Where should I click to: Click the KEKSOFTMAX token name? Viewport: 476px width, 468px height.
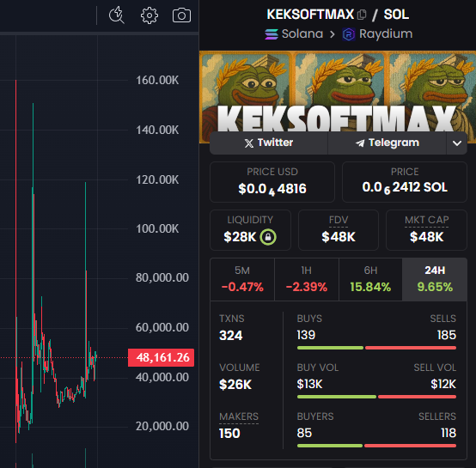coord(310,15)
